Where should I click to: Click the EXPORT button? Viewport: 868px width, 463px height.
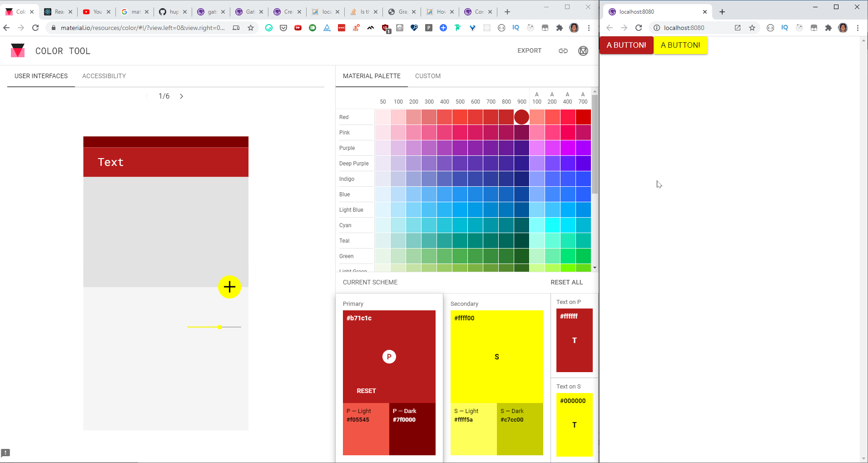[x=529, y=50]
